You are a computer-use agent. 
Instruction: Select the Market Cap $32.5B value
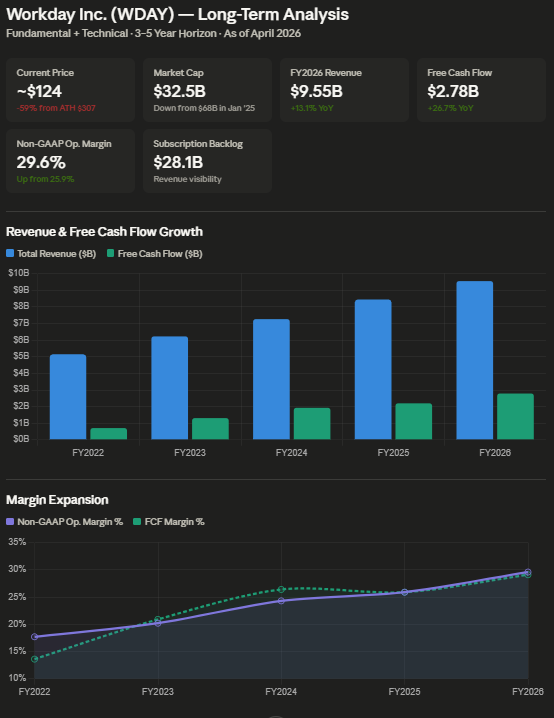click(179, 91)
